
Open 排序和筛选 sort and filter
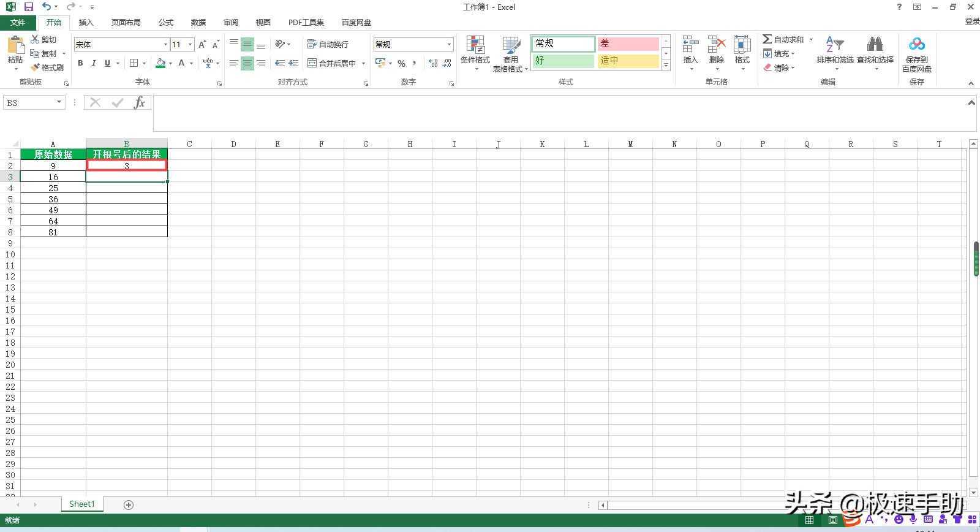(x=835, y=53)
